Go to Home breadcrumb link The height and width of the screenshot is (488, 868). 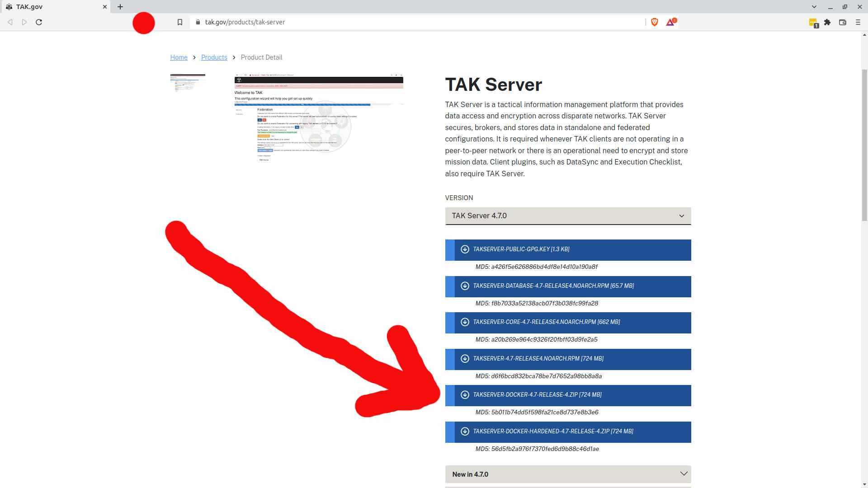click(179, 57)
